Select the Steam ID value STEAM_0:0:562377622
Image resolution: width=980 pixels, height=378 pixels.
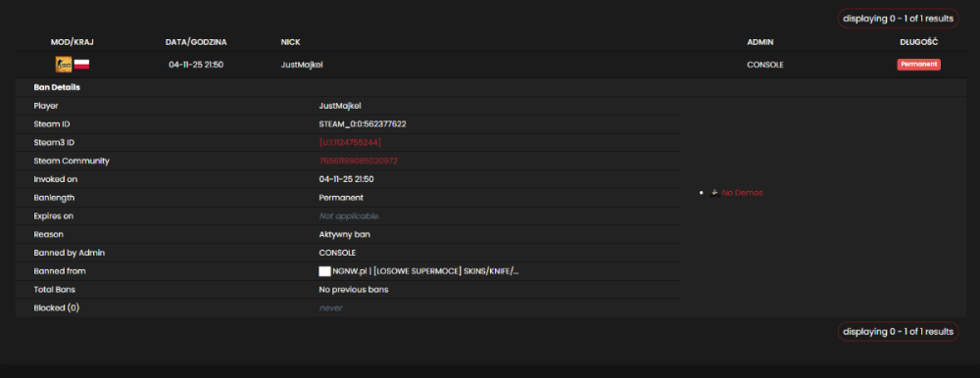pyautogui.click(x=363, y=124)
